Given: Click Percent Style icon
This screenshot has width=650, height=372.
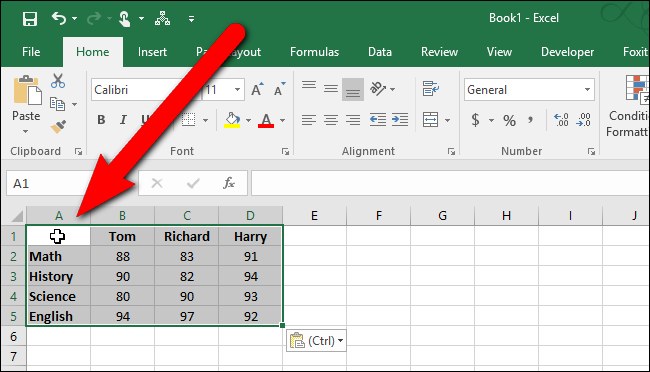Looking at the screenshot, I should (x=509, y=120).
